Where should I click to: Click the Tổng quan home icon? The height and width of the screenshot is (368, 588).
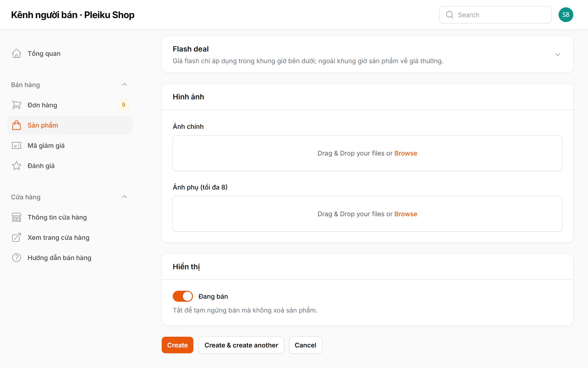(17, 53)
